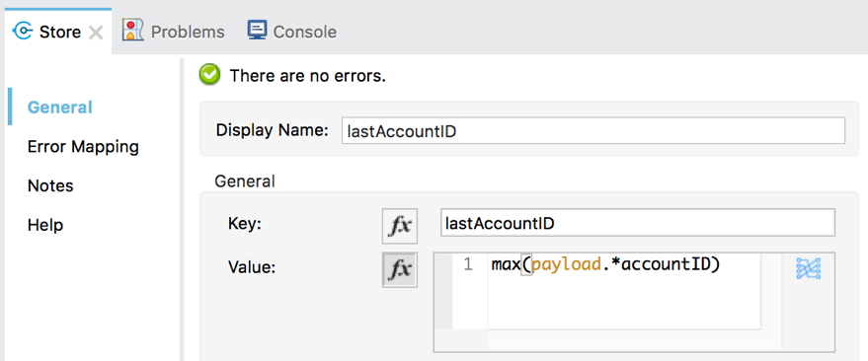
Task: Click the 'There are no errors.' message
Action: (x=308, y=76)
